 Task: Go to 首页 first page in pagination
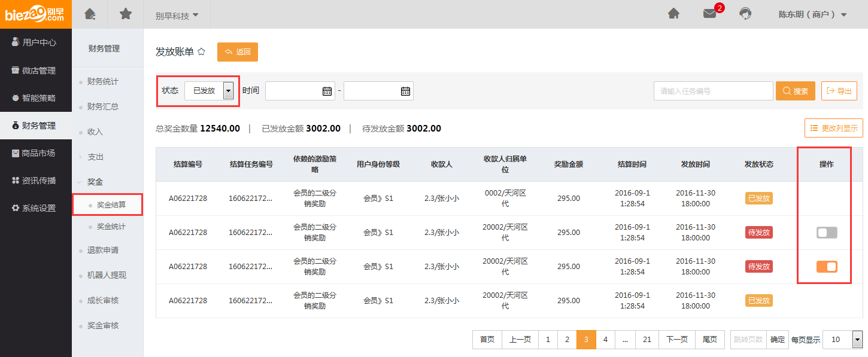pyautogui.click(x=487, y=339)
